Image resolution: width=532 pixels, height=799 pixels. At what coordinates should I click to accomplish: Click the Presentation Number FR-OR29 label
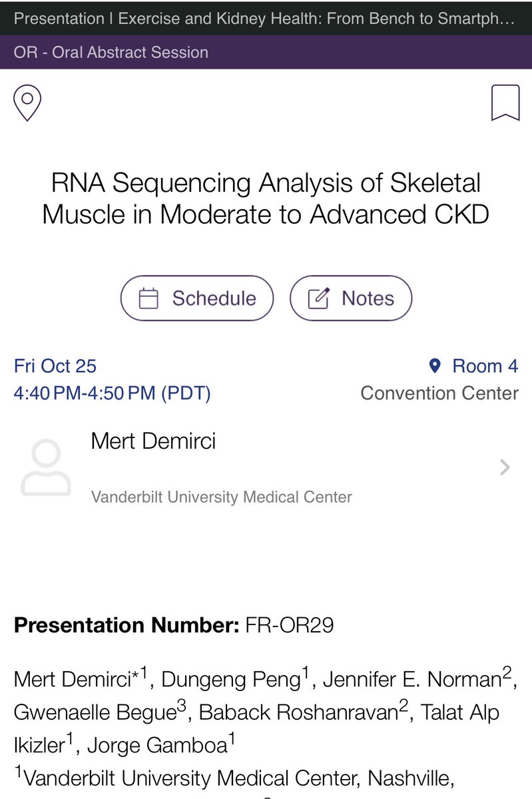pos(174,625)
